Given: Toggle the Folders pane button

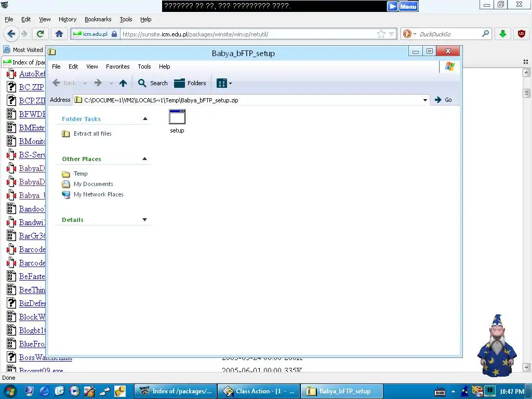Looking at the screenshot, I should point(190,83).
